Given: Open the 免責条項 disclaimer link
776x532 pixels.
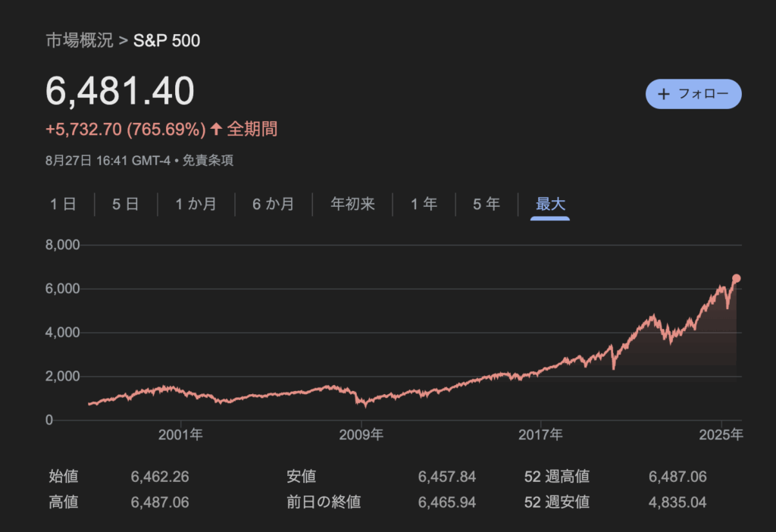Looking at the screenshot, I should (x=208, y=161).
